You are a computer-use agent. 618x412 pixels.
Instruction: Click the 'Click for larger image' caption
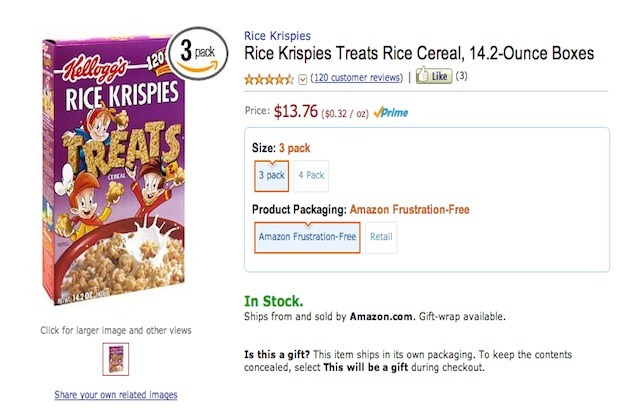click(x=115, y=330)
